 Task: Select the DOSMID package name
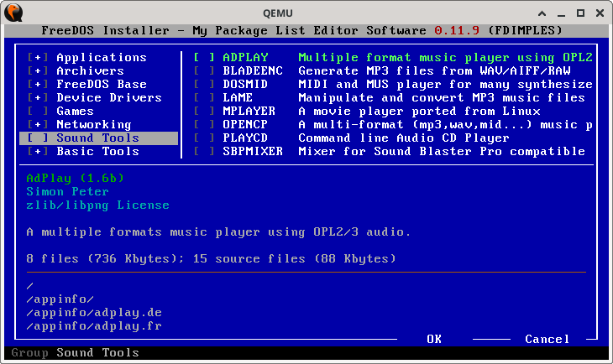point(245,84)
